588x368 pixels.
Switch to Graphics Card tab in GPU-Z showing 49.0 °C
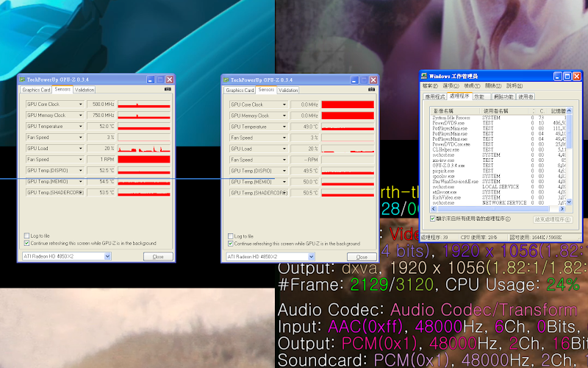(x=240, y=90)
